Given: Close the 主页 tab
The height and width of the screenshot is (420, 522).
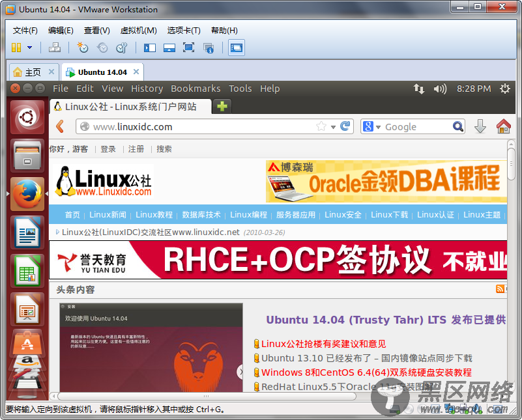Looking at the screenshot, I should pyautogui.click(x=51, y=72).
